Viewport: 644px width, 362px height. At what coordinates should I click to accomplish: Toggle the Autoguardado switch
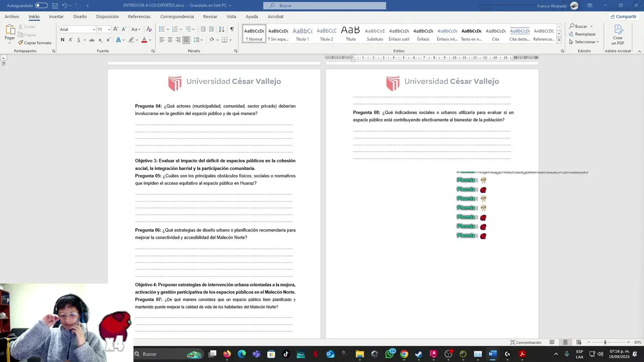tap(41, 6)
